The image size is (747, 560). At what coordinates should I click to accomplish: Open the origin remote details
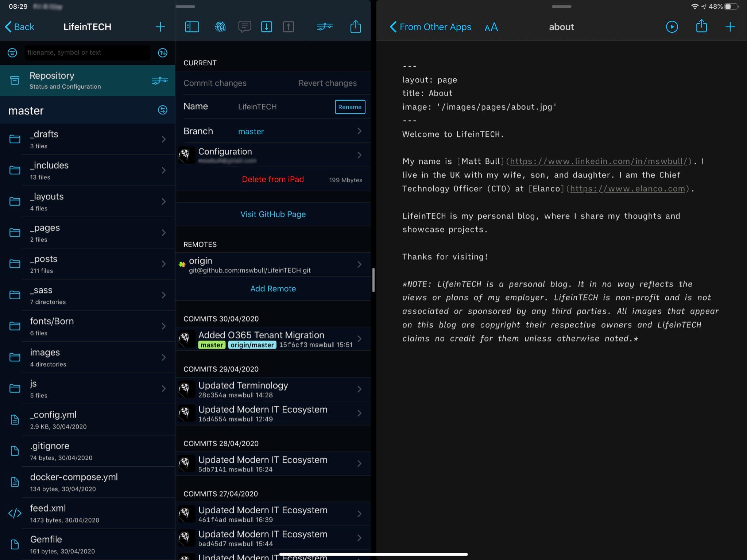pos(273,265)
